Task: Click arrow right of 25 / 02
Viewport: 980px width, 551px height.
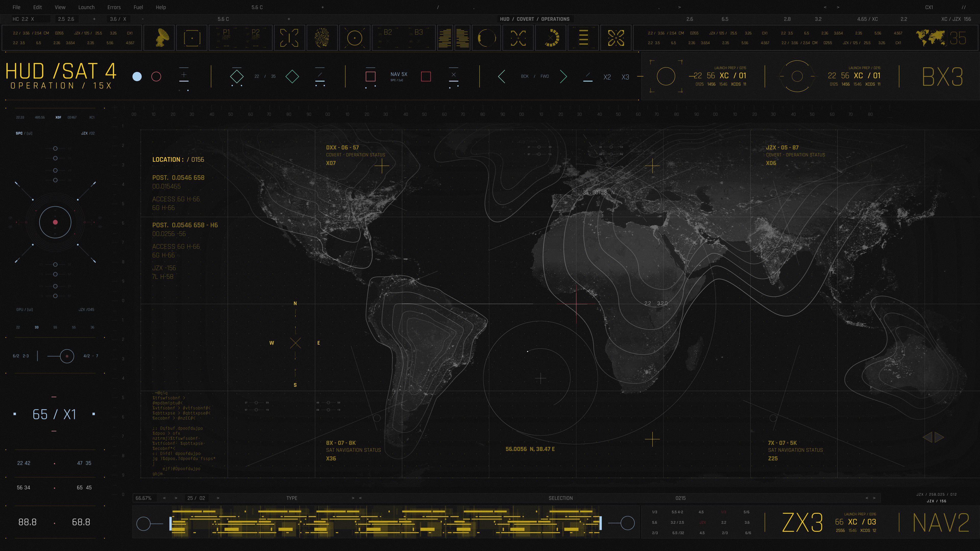Action: (218, 498)
